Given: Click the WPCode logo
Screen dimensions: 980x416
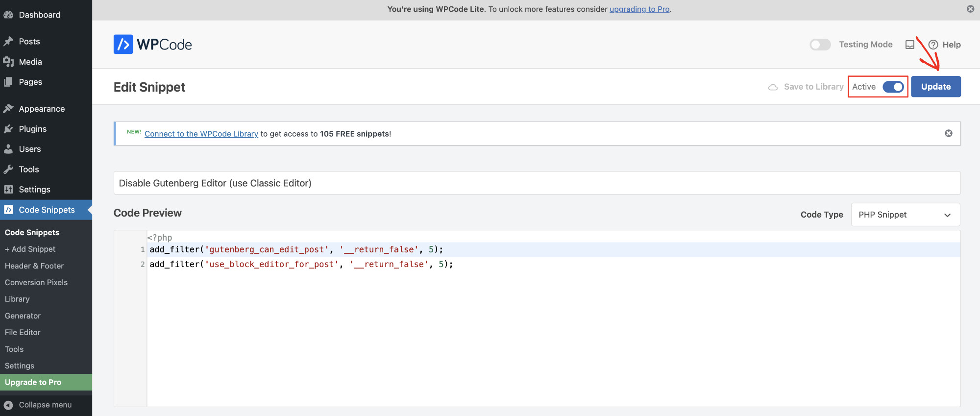Looking at the screenshot, I should [152, 45].
